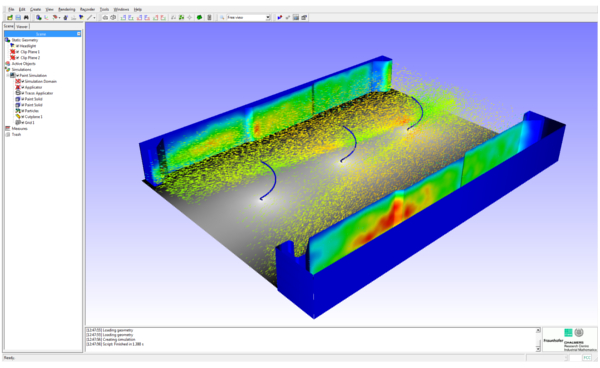
Task: Select the Trash item in scene tree
Action: [16, 134]
